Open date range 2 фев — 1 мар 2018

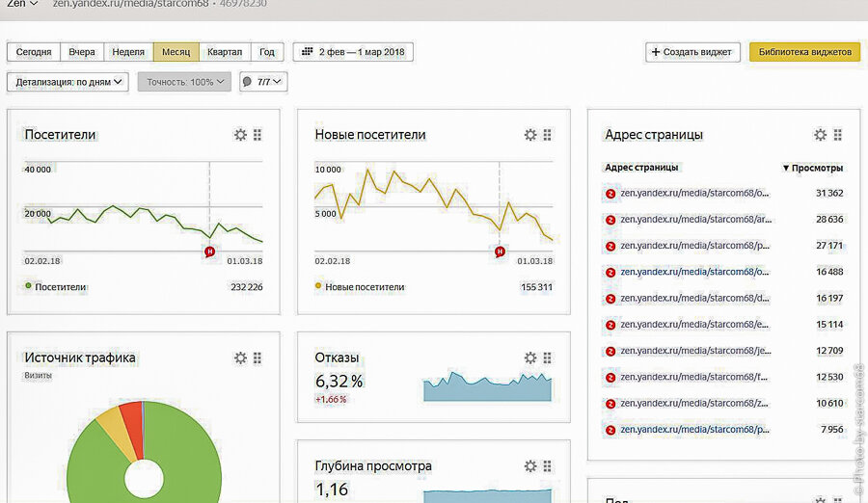tap(353, 52)
